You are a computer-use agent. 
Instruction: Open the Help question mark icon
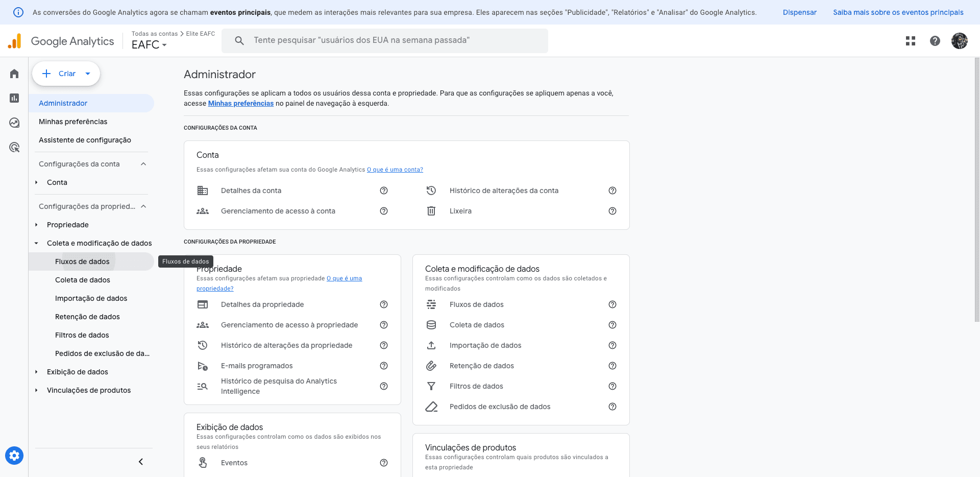coord(935,41)
